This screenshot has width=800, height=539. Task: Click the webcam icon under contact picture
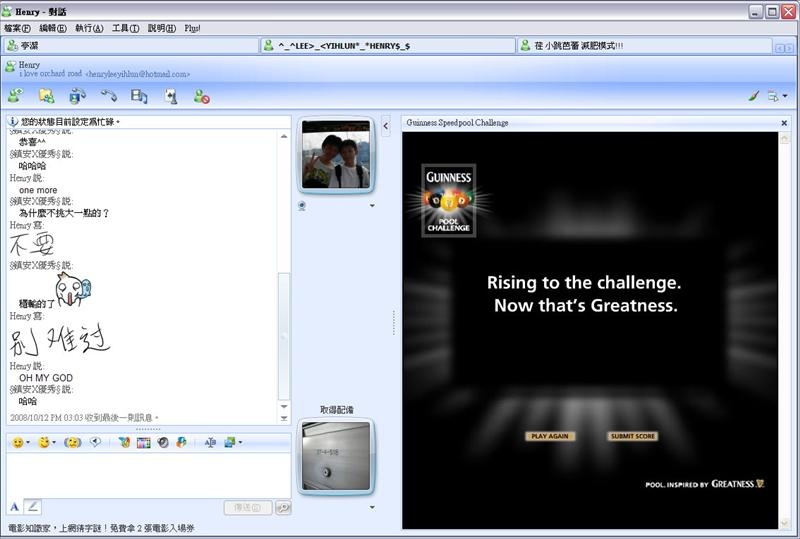click(x=302, y=206)
